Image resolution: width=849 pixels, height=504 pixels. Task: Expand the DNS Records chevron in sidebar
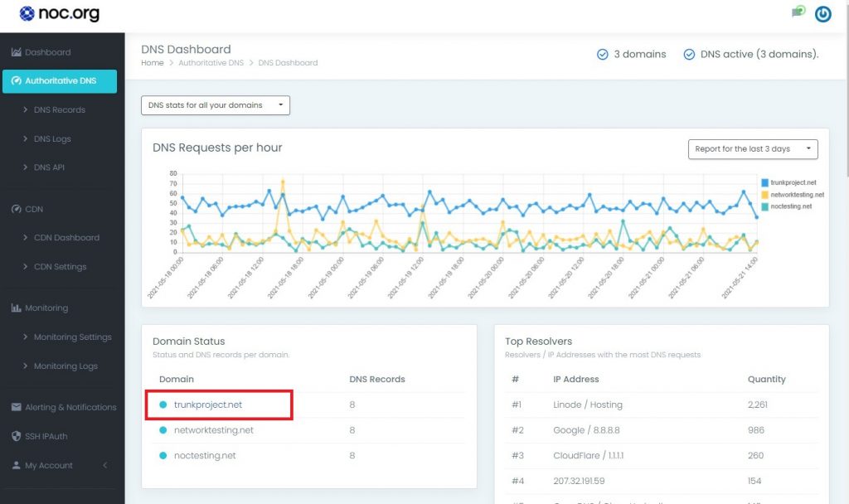pos(25,109)
